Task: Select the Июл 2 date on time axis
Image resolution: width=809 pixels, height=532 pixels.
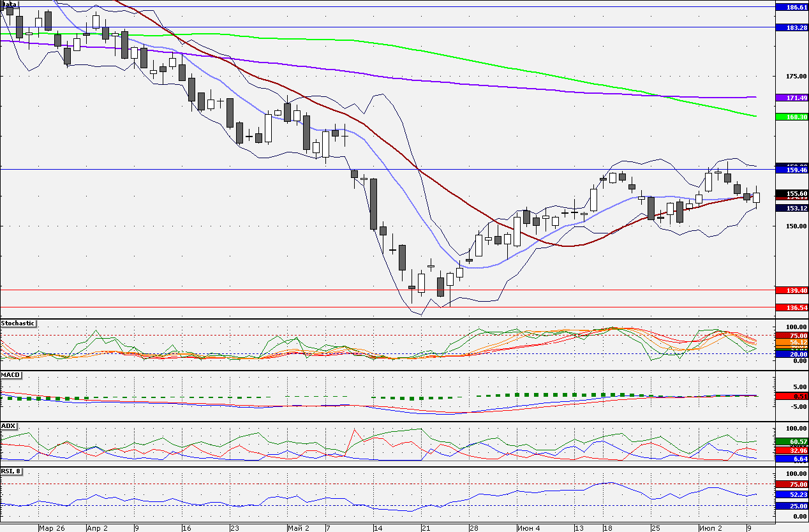Action: 710,528
